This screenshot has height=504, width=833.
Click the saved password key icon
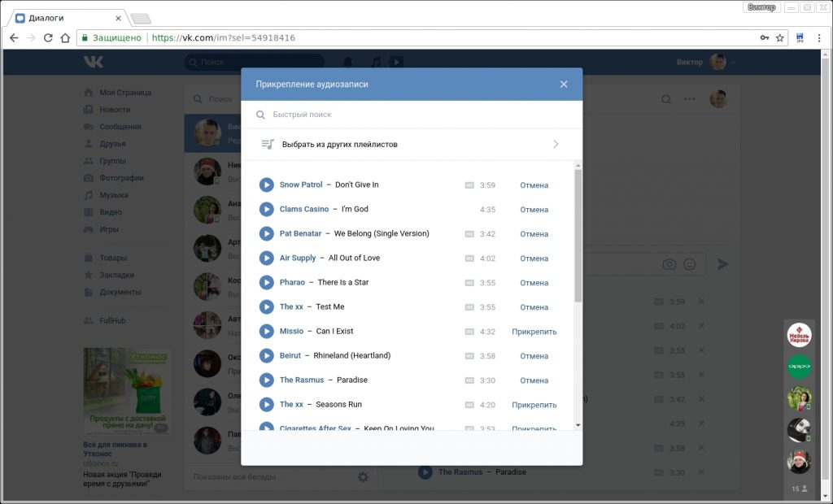click(x=765, y=37)
